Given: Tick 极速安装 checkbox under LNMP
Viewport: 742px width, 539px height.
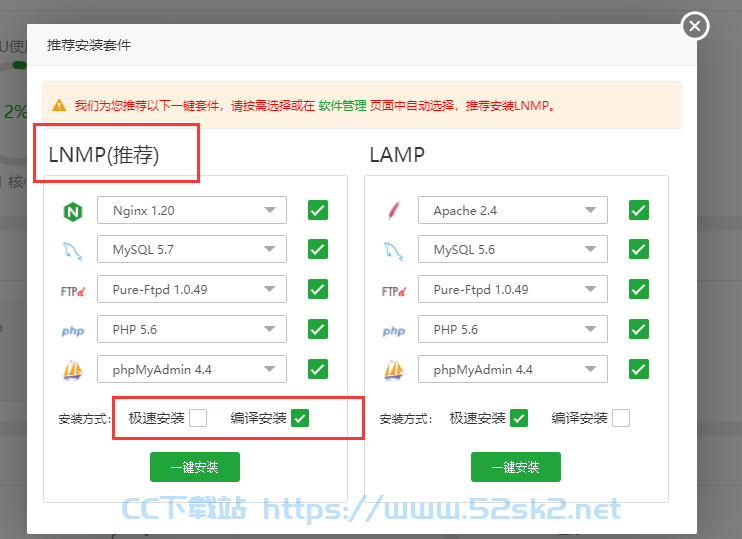Looking at the screenshot, I should (x=198, y=418).
